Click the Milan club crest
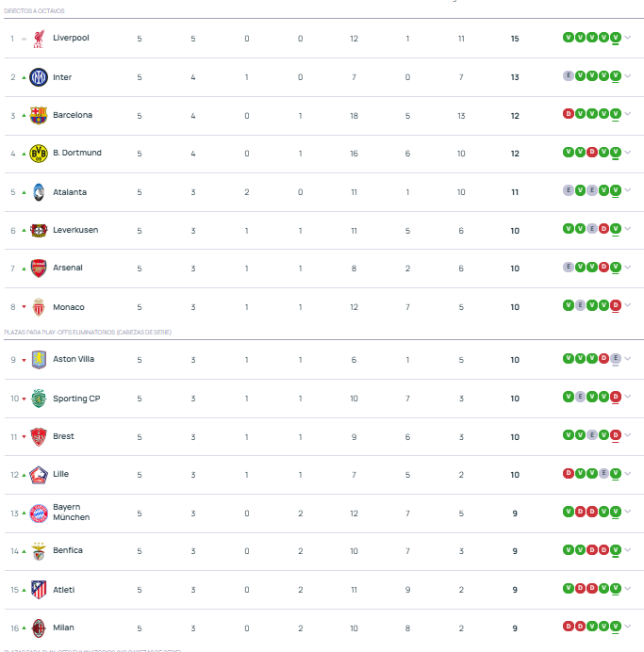The height and width of the screenshot is (652, 644). [x=39, y=628]
